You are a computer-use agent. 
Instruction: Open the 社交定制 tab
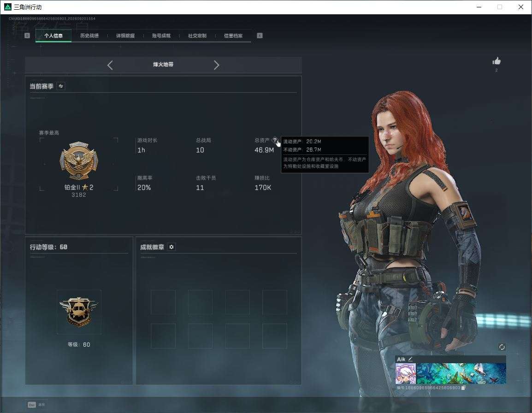[x=197, y=35]
